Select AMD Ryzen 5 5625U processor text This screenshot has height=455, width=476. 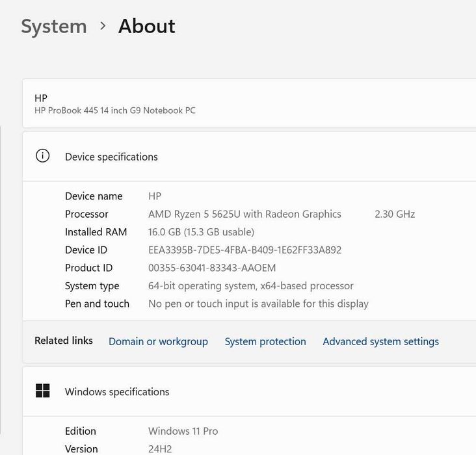(x=245, y=214)
